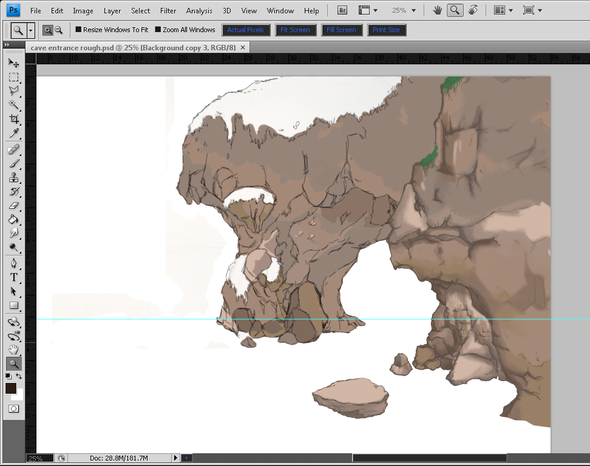Select the History Brush tool
The height and width of the screenshot is (466, 590).
pos(14,192)
